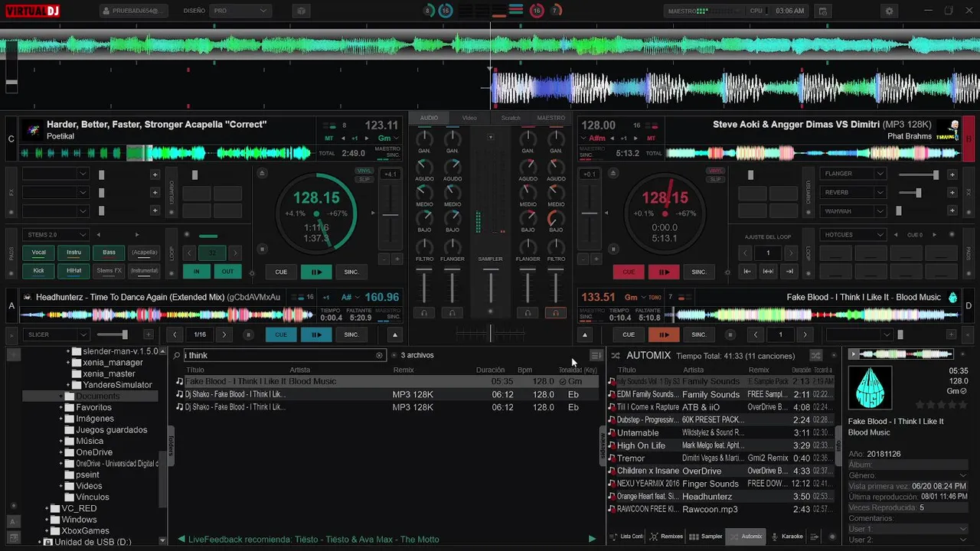Switch to the SCRATCH mixer tab
Image resolution: width=980 pixels, height=551 pixels.
click(511, 118)
